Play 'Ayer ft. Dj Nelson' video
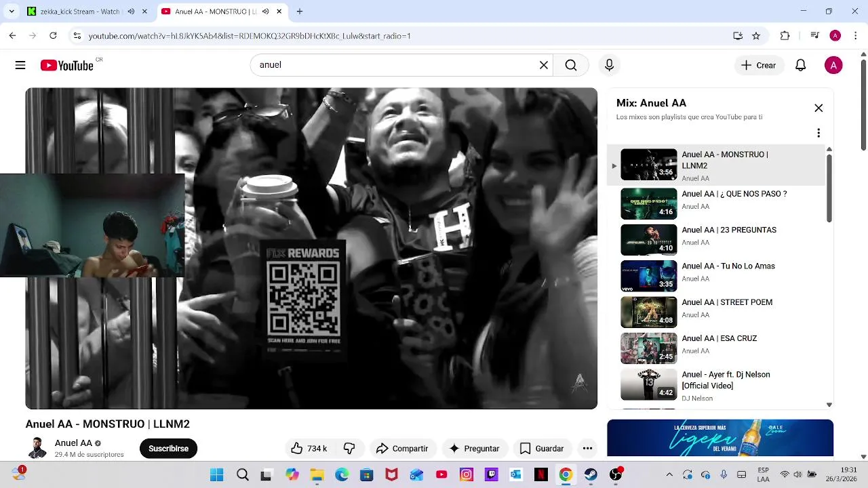This screenshot has width=868, height=488. [716, 385]
